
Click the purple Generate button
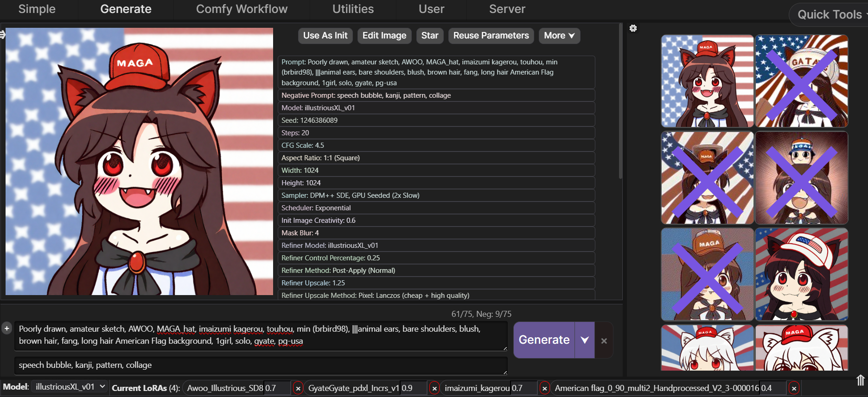click(544, 340)
